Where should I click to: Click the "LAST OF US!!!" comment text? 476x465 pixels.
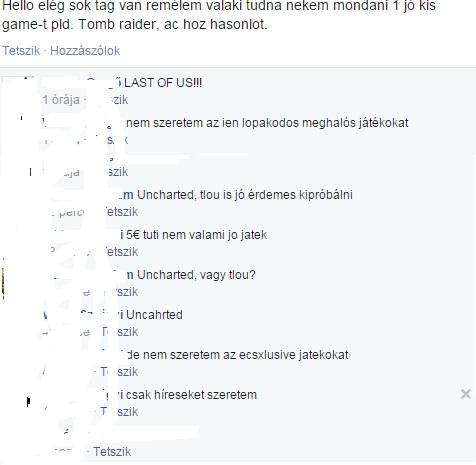(x=163, y=83)
